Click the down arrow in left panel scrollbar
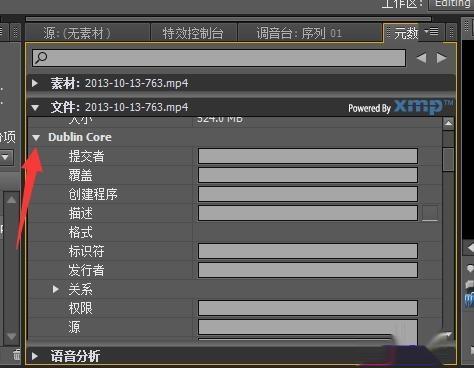The height and width of the screenshot is (368, 474). (x=11, y=336)
